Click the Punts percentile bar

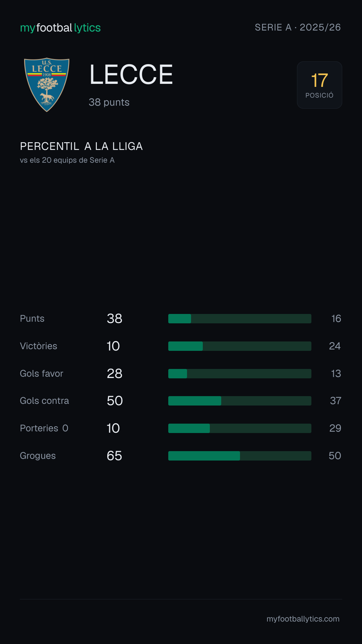coord(240,319)
